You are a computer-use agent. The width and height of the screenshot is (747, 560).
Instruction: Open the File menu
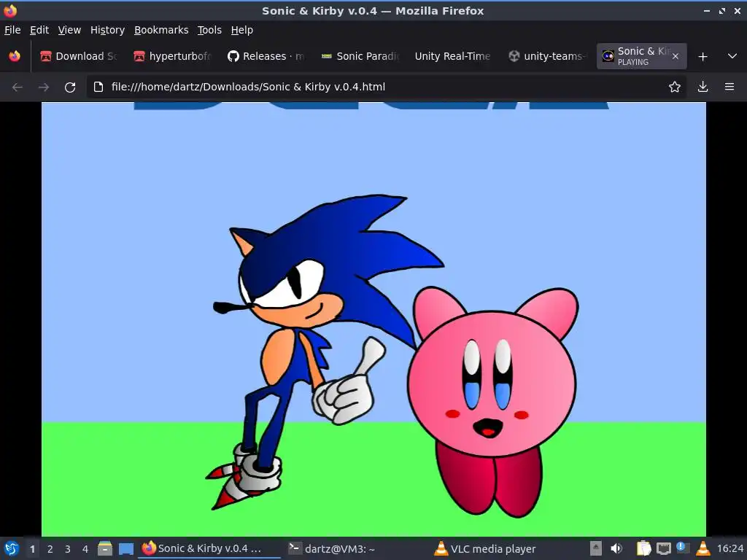(x=12, y=30)
